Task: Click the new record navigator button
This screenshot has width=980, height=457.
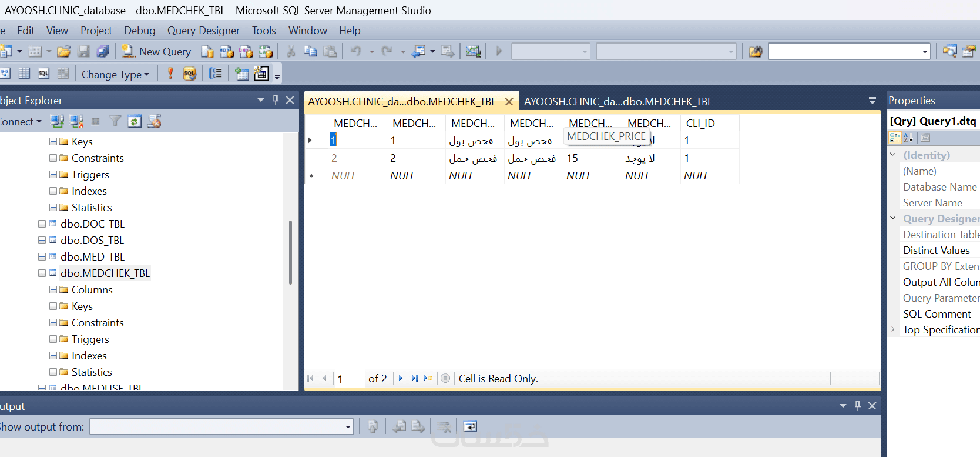Action: pyautogui.click(x=428, y=378)
